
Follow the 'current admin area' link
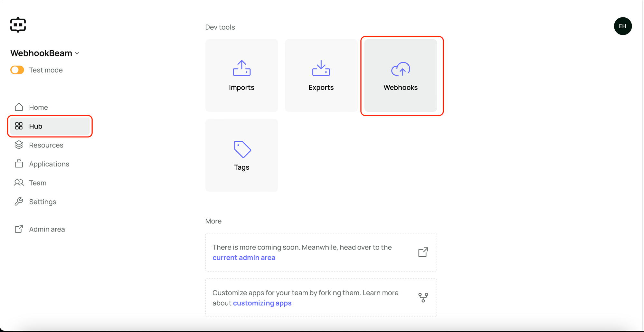click(244, 258)
